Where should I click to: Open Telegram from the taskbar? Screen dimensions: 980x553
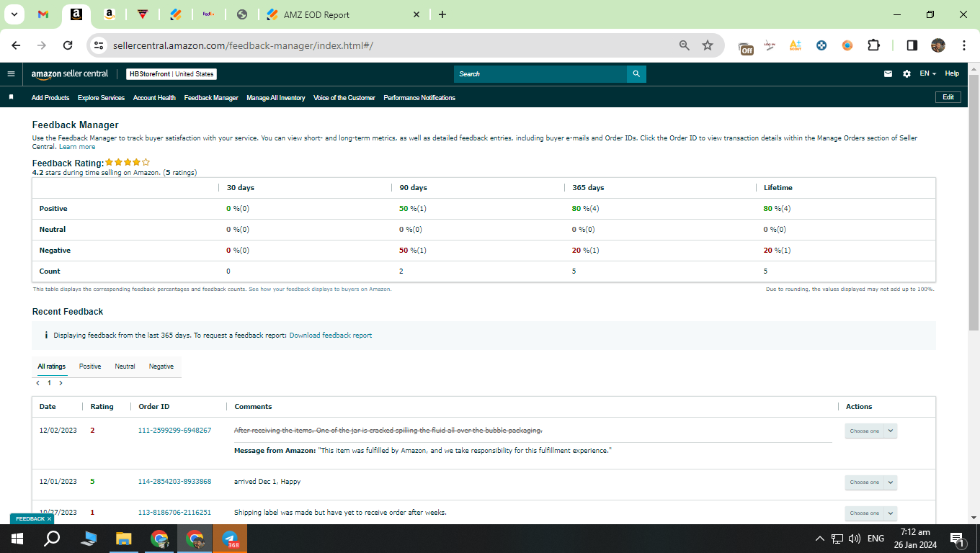[231, 539]
